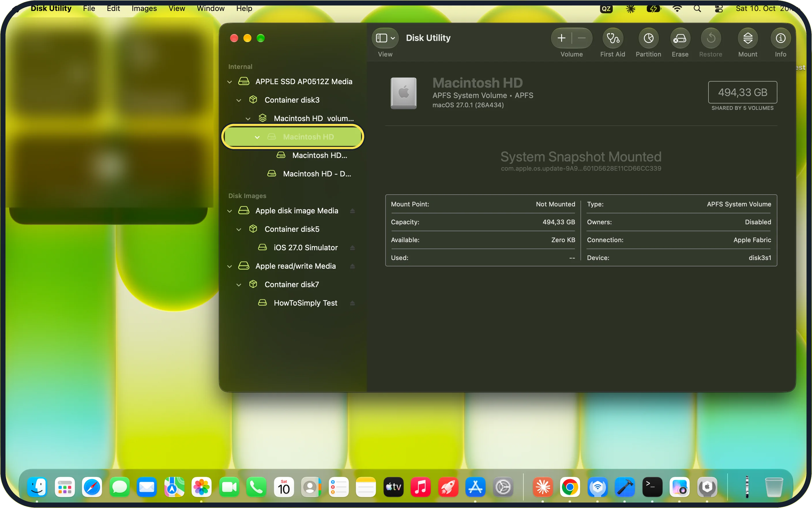
Task: Click disk3s1 device value
Action: click(x=760, y=258)
